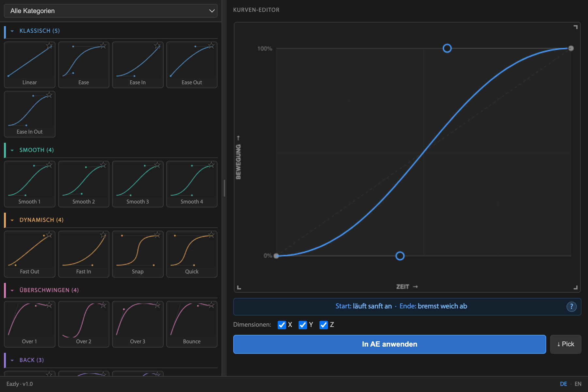
Task: Apply the Ease In preset thumbnail
Action: coord(138,65)
